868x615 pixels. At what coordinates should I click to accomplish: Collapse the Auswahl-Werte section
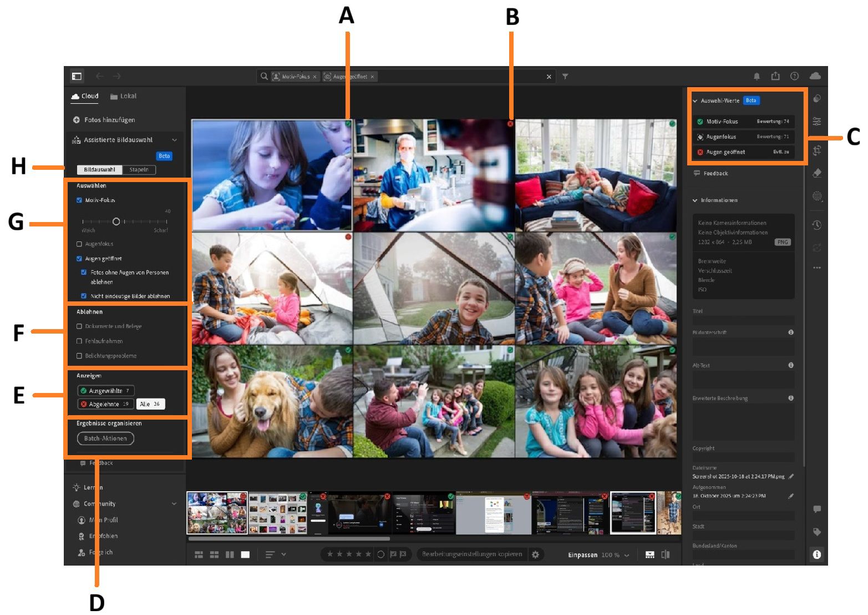tap(696, 100)
